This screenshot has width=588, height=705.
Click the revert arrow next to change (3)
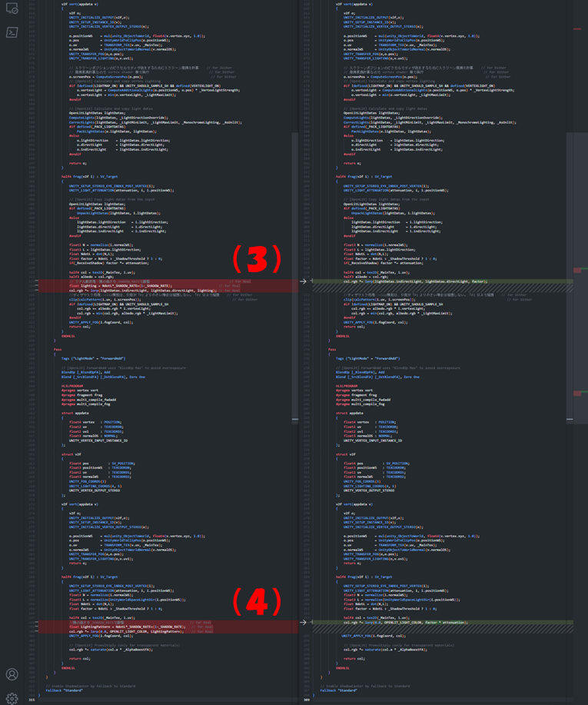[x=303, y=281]
